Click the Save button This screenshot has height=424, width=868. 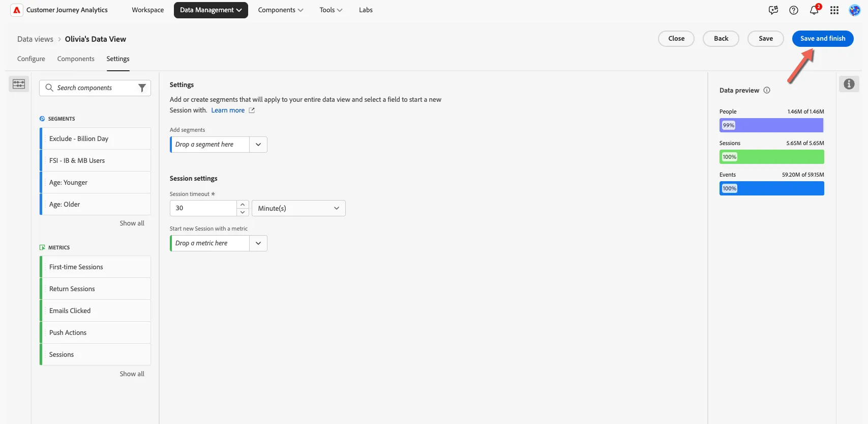tap(766, 39)
